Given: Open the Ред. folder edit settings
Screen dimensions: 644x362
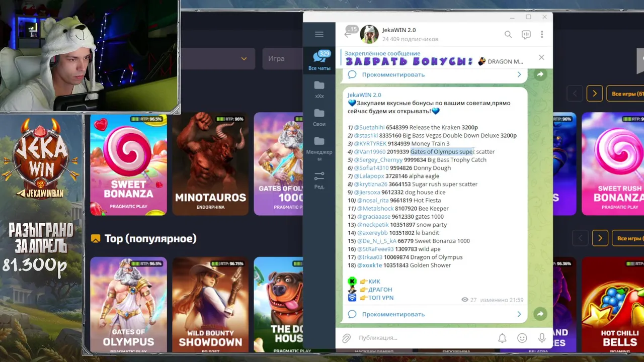Looking at the screenshot, I should (319, 180).
